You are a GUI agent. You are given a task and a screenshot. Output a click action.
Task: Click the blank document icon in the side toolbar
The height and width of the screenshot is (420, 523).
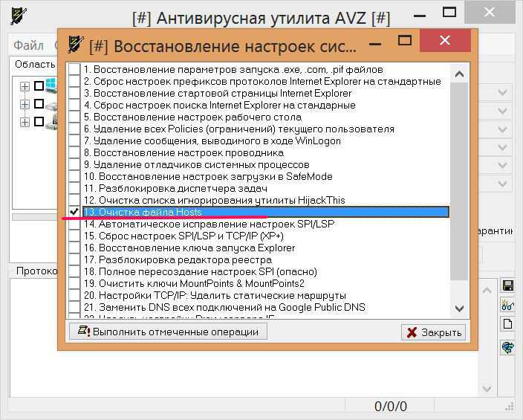(507, 324)
